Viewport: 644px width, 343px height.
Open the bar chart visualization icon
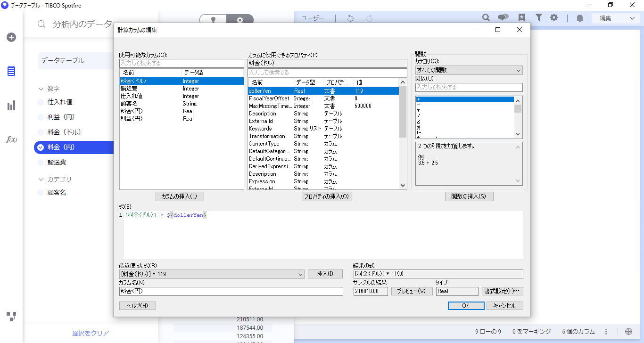[x=11, y=106]
